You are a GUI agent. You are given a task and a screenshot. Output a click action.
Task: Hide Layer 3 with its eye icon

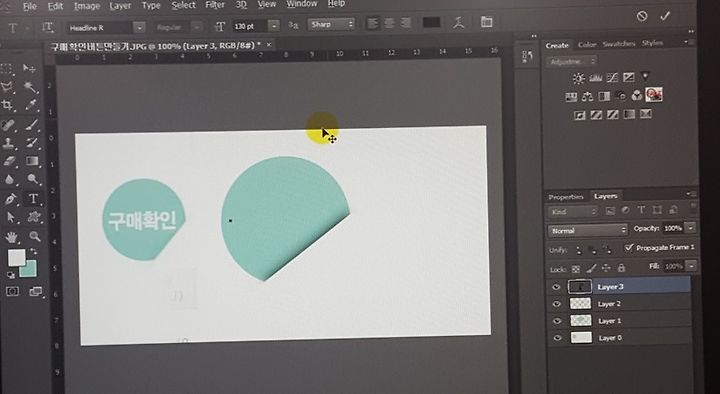click(556, 287)
